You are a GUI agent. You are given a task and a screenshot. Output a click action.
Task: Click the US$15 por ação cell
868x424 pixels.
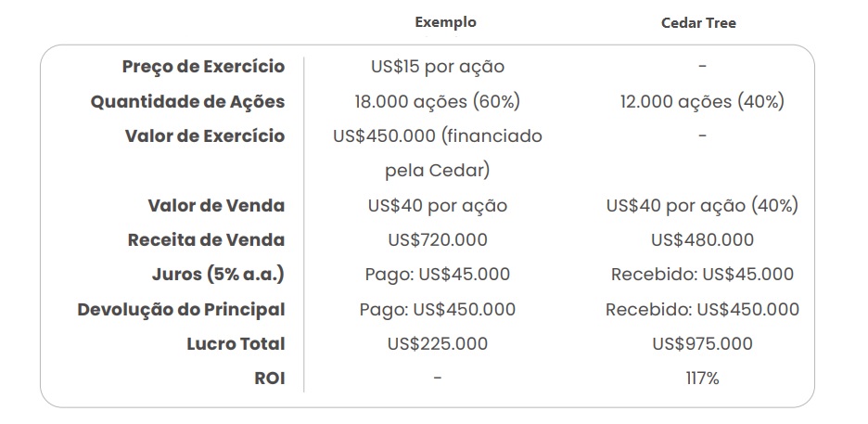pyautogui.click(x=437, y=67)
